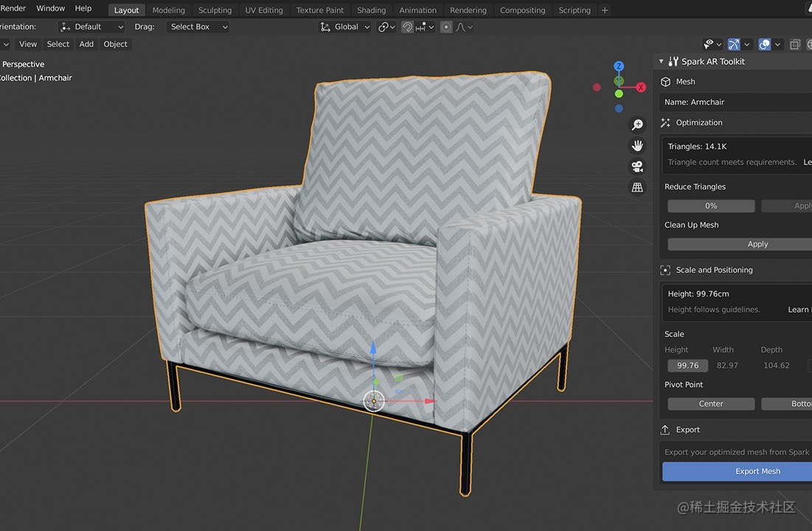Click the Z axis on the navigation gizmo
812x531 pixels.
[618, 66]
